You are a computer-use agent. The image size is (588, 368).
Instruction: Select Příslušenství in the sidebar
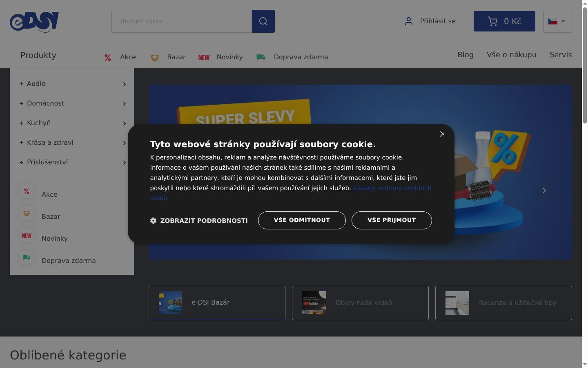click(x=47, y=162)
